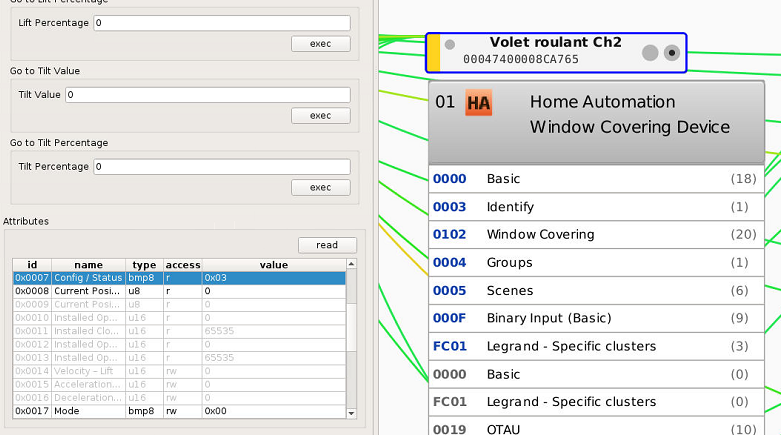Open the 0019 OTAU cluster

596,428
